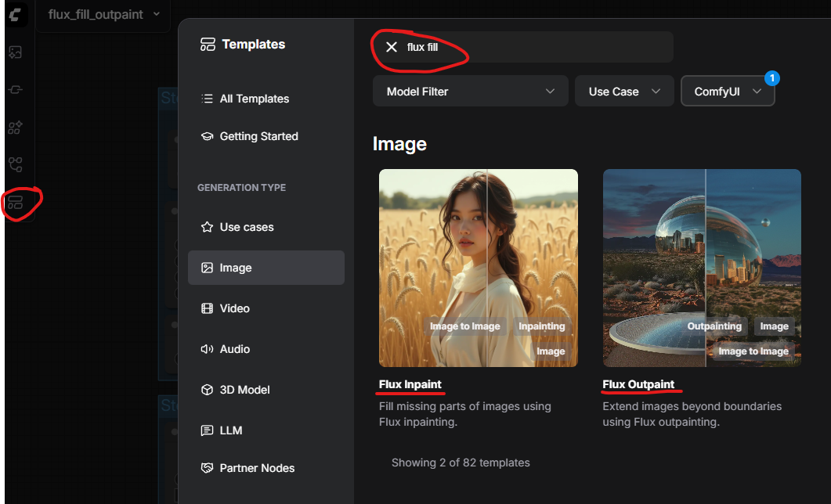The width and height of the screenshot is (831, 504).
Task: Select the 3D Model generation type
Action: (x=266, y=390)
